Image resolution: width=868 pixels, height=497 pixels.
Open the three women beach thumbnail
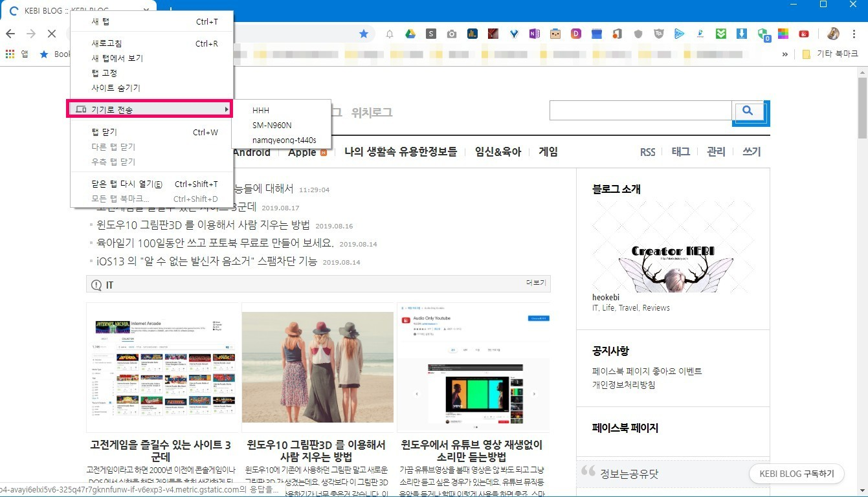(x=318, y=368)
